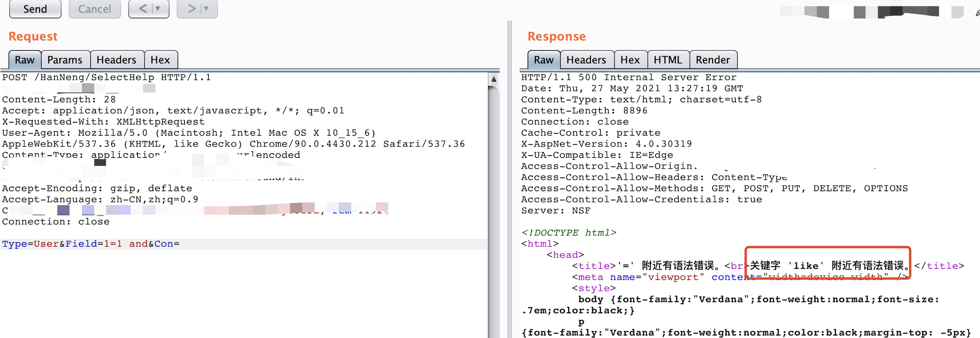980x338 pixels.
Task: Click the POST /HanNeng/SelectHelp request line
Action: (x=107, y=77)
